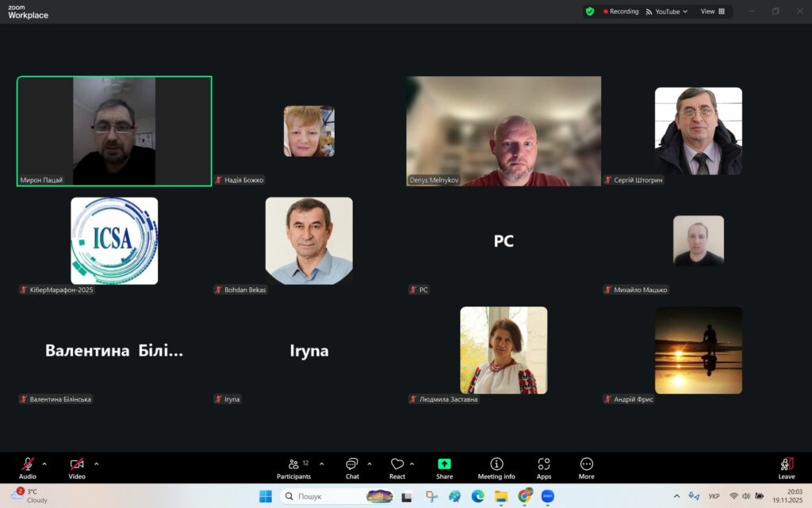Image resolution: width=812 pixels, height=508 pixels.
Task: Open the Participants panel
Action: 293,468
